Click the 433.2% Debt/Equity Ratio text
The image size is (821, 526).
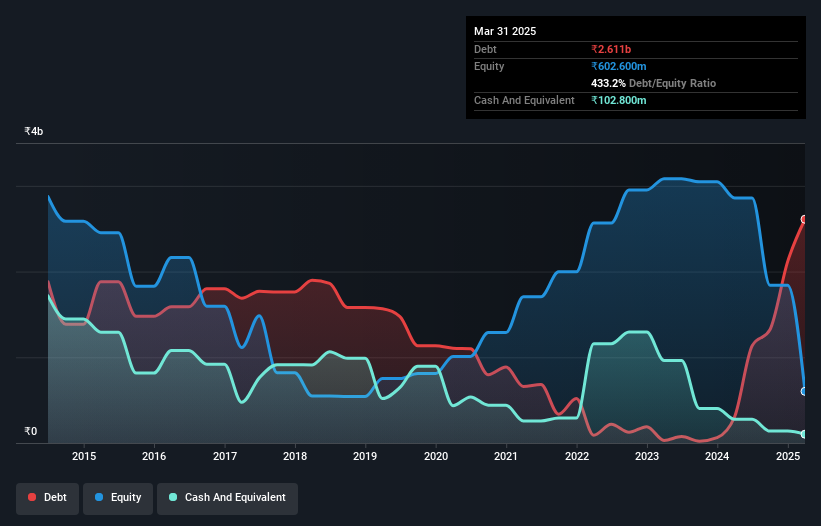point(653,83)
